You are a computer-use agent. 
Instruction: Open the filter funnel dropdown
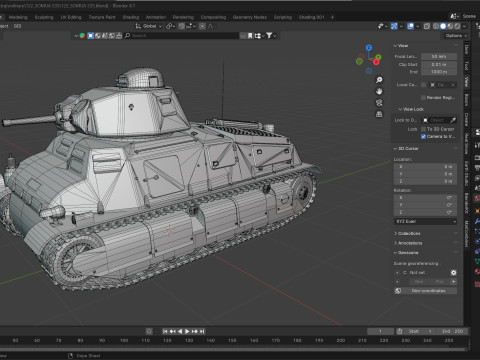pyautogui.click(x=271, y=36)
